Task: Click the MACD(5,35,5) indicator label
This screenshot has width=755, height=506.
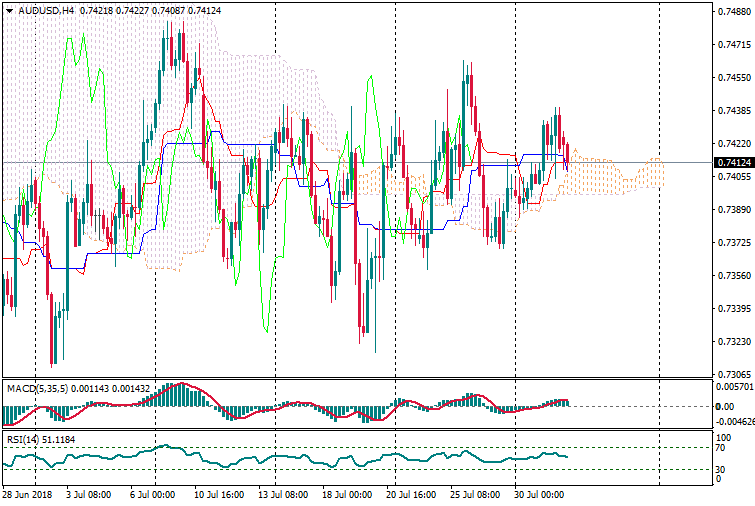Action: pyautogui.click(x=35, y=387)
